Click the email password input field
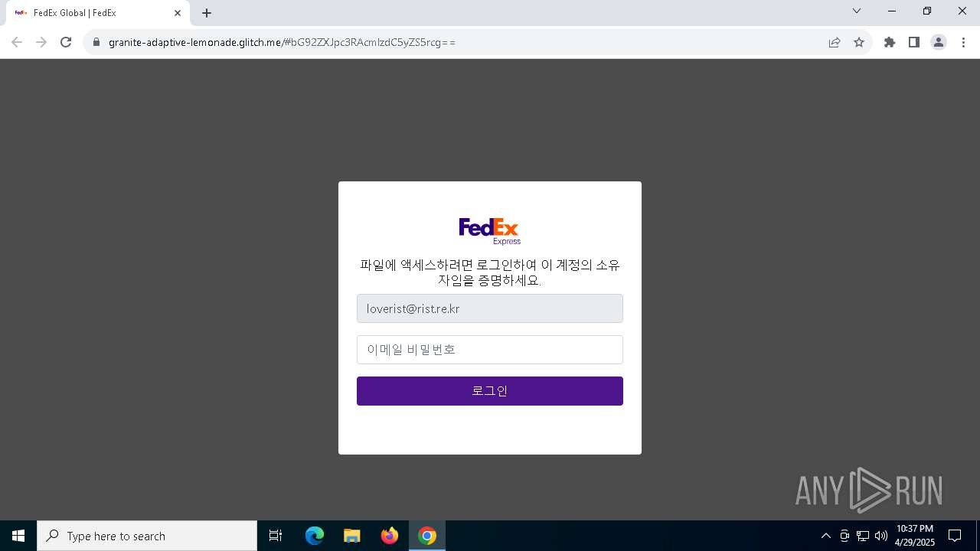 [490, 350]
